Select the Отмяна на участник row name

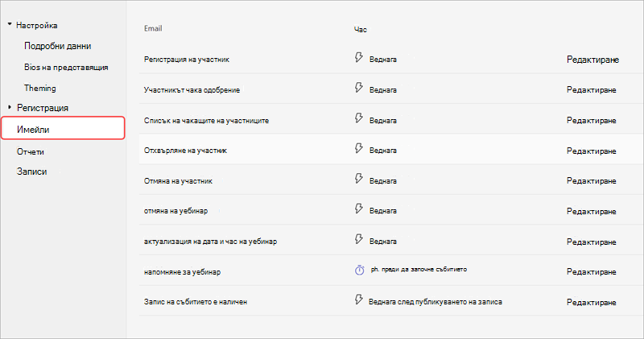(178, 181)
